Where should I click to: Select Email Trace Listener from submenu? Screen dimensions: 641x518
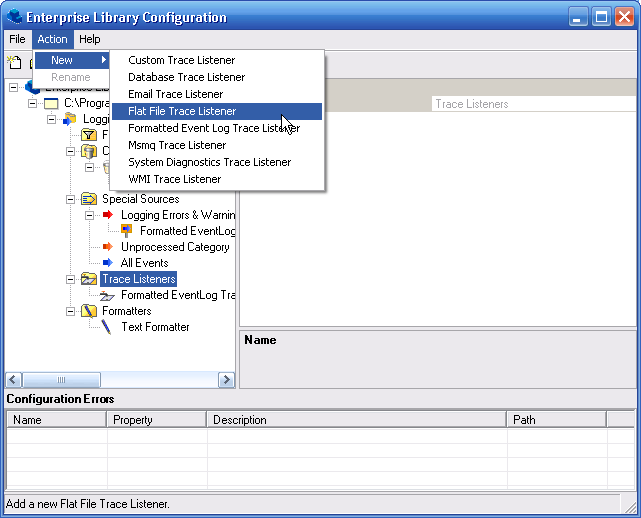point(175,94)
